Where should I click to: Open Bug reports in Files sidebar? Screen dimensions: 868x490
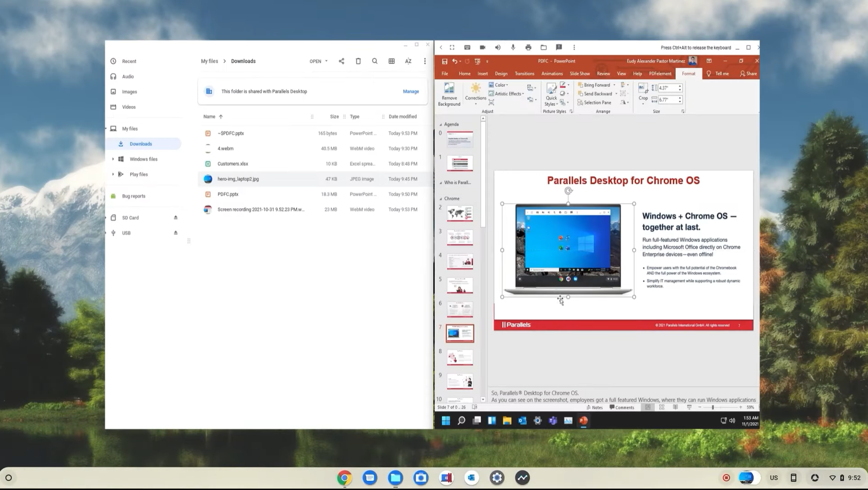pos(134,196)
